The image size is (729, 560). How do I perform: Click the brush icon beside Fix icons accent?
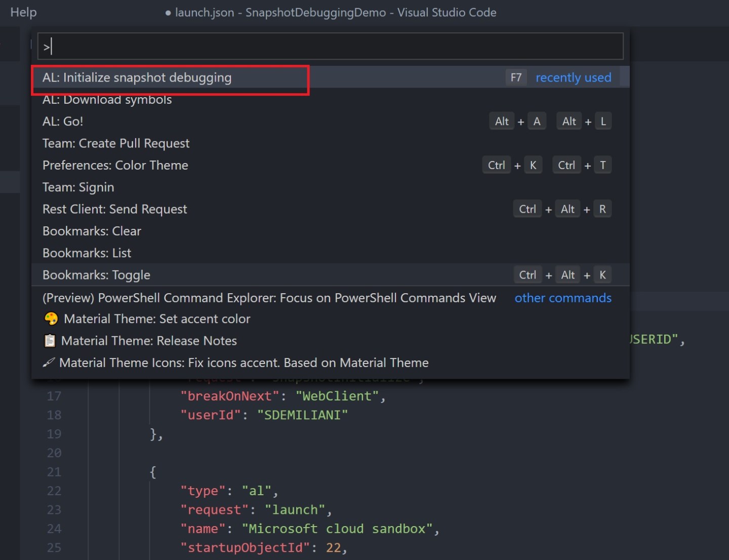pyautogui.click(x=49, y=363)
